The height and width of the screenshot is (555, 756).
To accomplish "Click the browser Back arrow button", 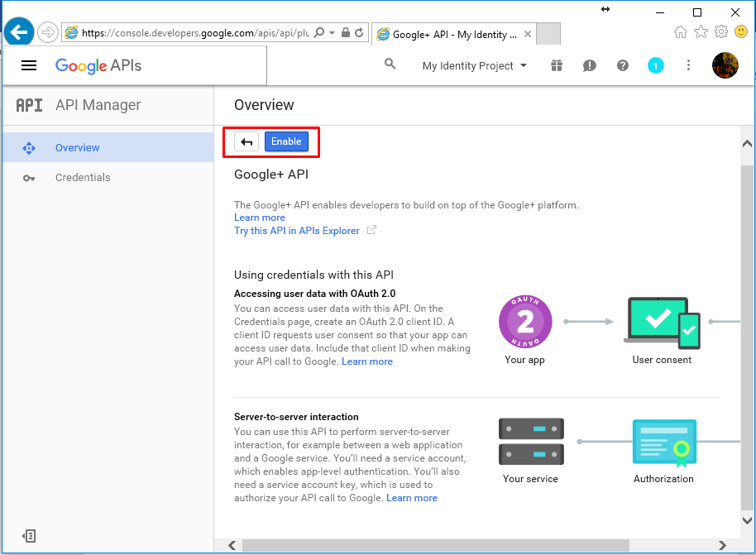I will pos(19,33).
